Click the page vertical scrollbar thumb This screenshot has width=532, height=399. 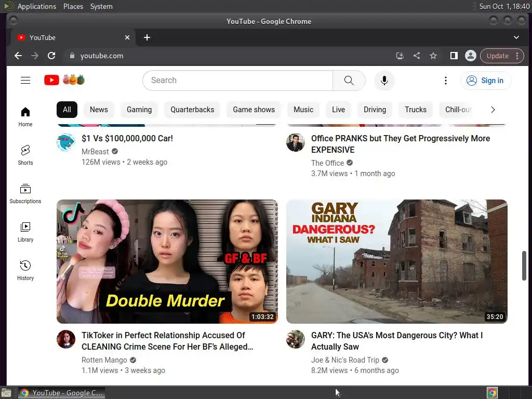(524, 265)
